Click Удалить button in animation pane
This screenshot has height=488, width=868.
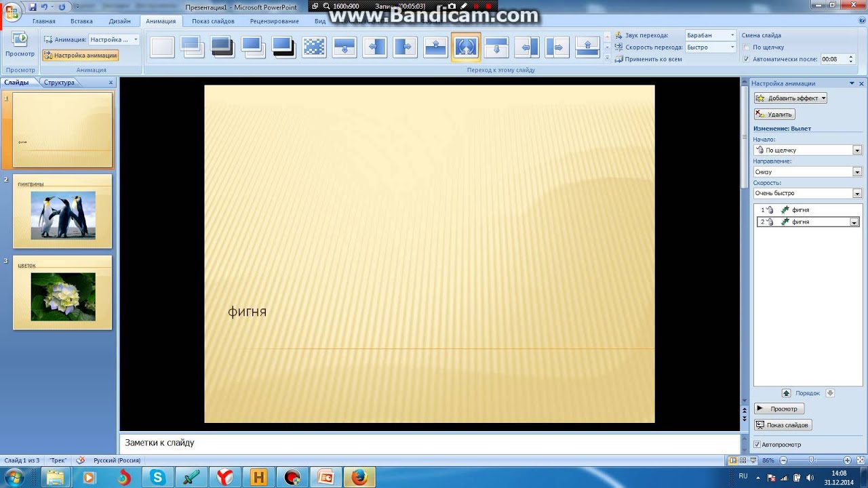(774, 115)
